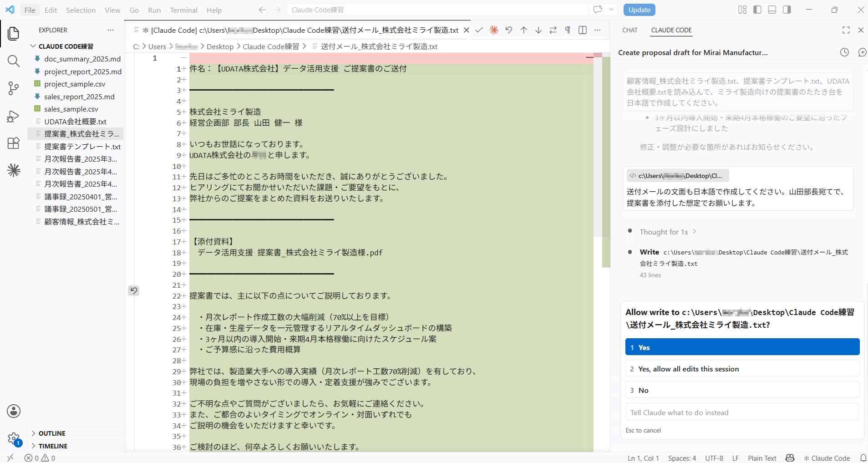Open the Manage settings gear

pos(14,438)
